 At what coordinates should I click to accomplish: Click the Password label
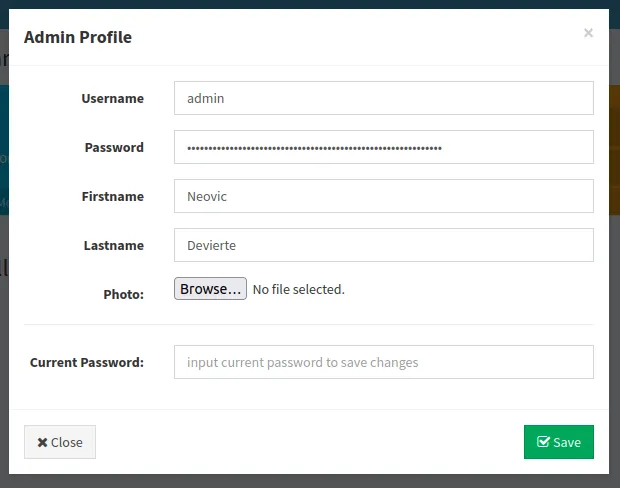click(114, 147)
